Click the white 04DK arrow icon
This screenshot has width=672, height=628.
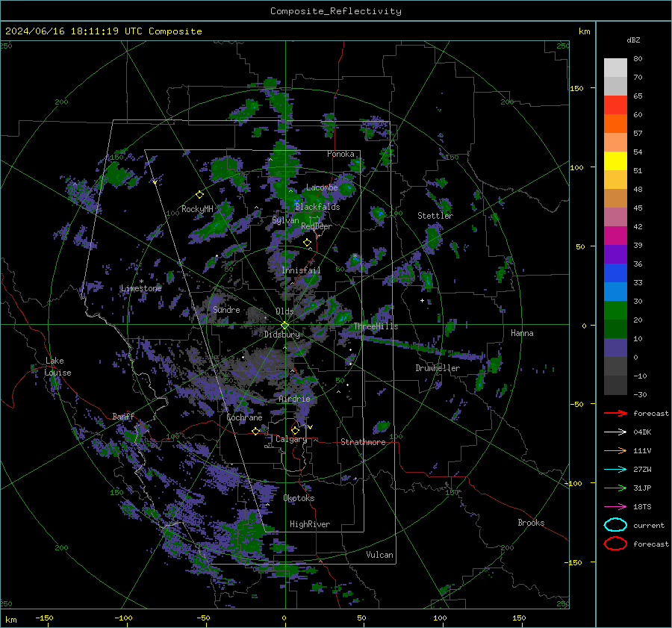tap(615, 432)
